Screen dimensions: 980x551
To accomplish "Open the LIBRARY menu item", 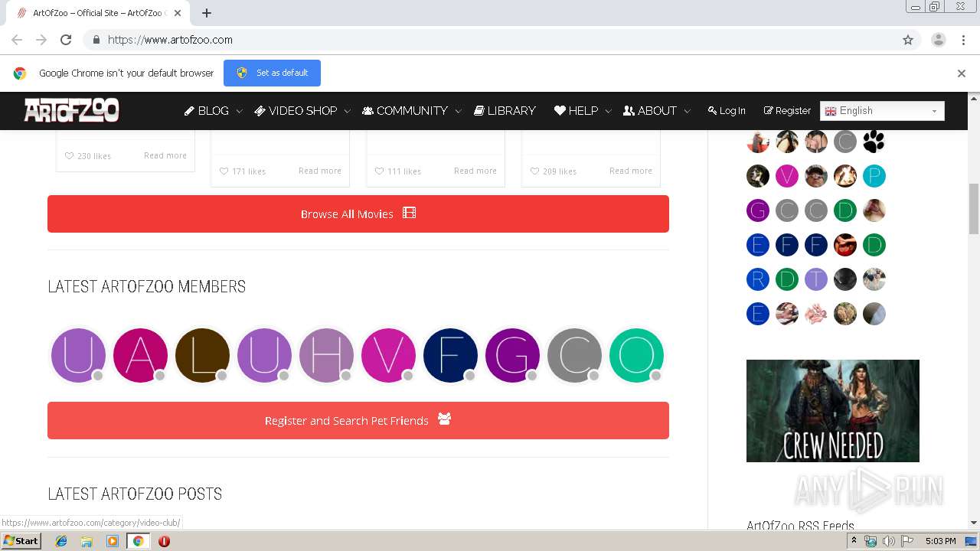I will click(505, 111).
